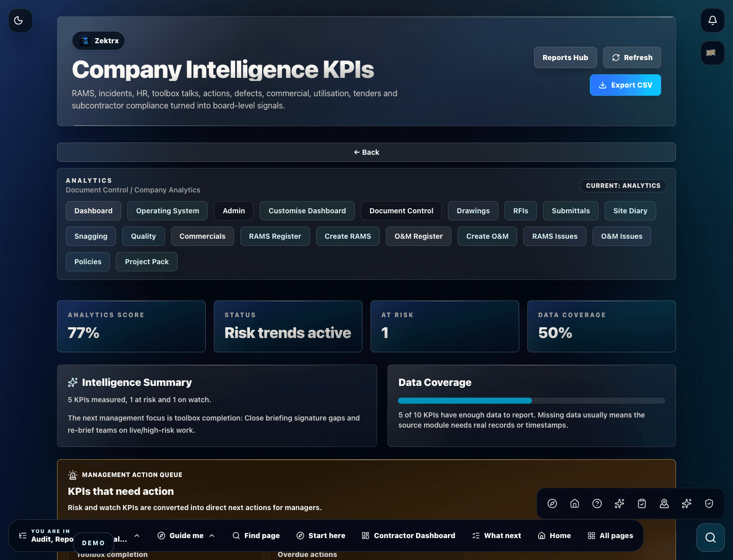Click the 'Risk trends active' status text
Image resolution: width=733 pixels, height=560 pixels.
[x=288, y=333]
